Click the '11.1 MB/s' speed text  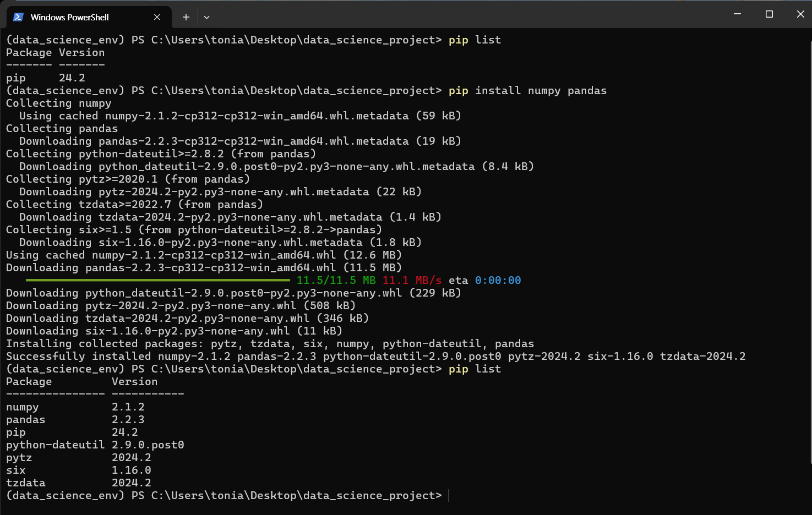412,280
